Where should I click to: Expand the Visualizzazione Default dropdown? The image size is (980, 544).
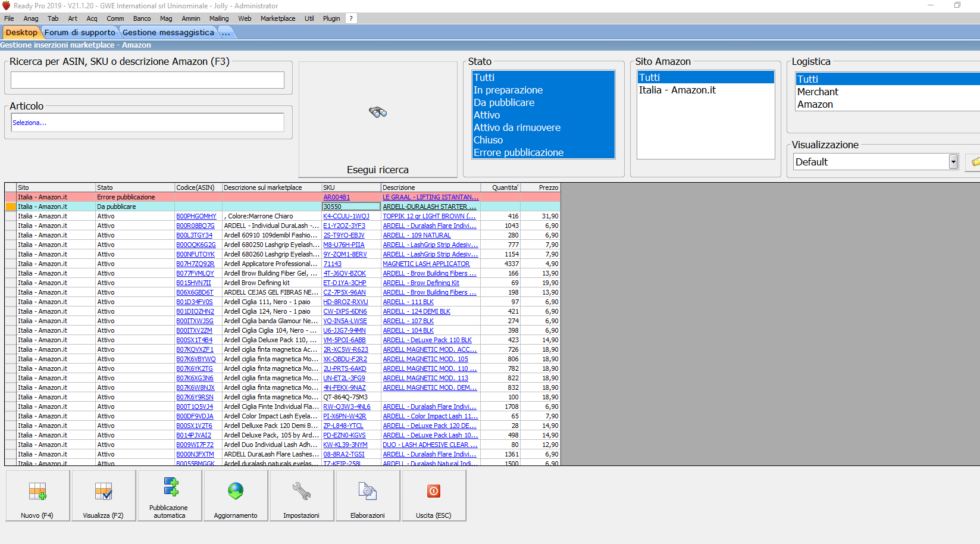pos(953,162)
